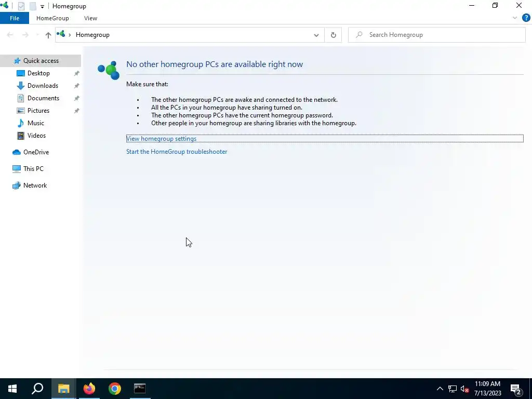This screenshot has width=532, height=399.
Task: Launch Chrome from the taskbar
Action: point(115,389)
